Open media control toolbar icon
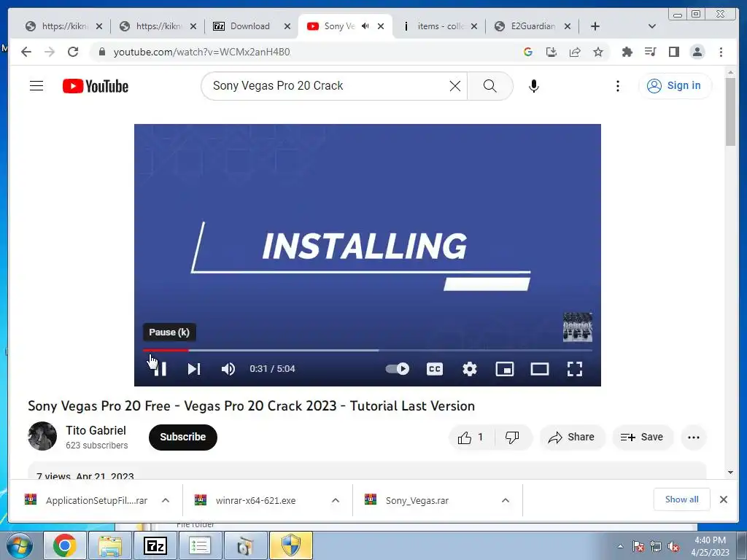The width and height of the screenshot is (747, 560). click(x=650, y=52)
